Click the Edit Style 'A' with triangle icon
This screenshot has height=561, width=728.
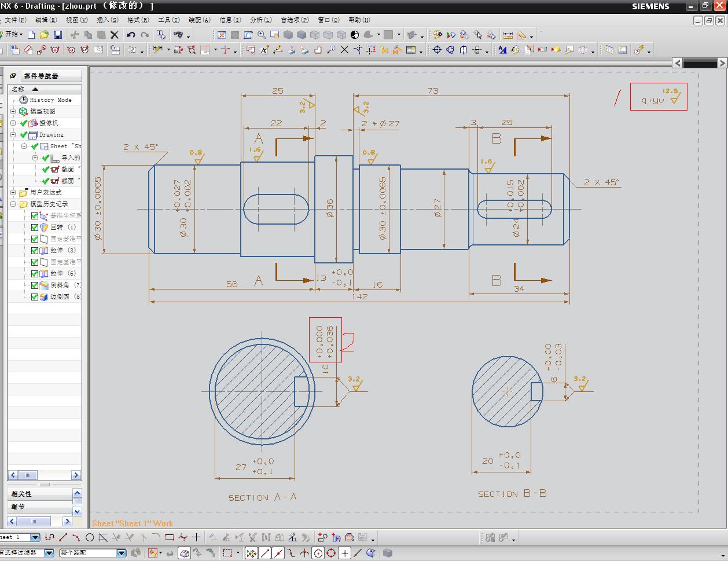click(x=502, y=50)
